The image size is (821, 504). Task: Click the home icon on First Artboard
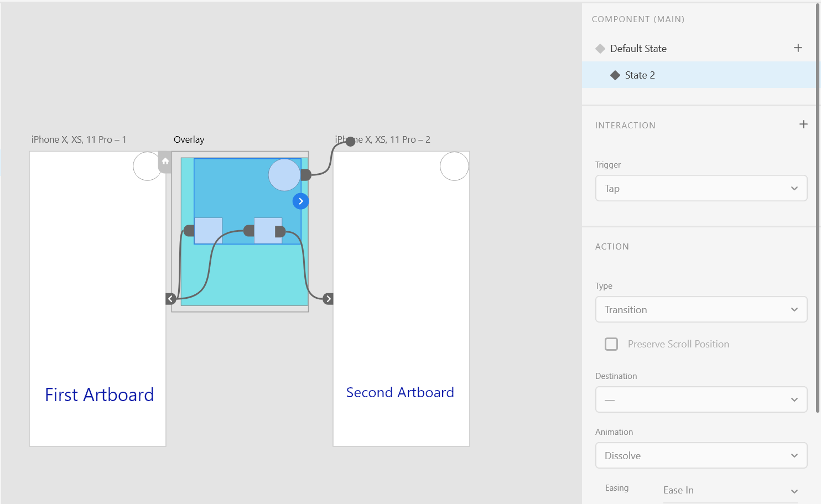[x=165, y=162]
